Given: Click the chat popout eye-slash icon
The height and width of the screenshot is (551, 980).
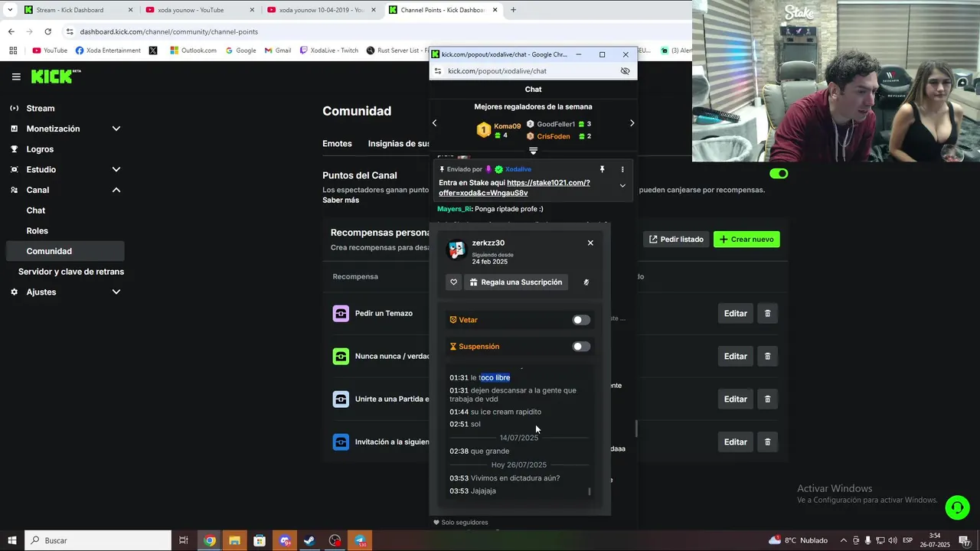Looking at the screenshot, I should (625, 71).
